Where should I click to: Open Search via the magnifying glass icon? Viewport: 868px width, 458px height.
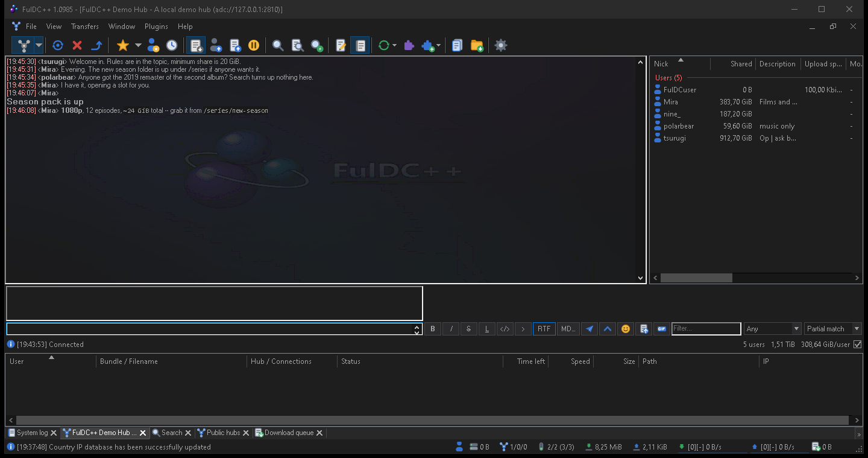[278, 45]
